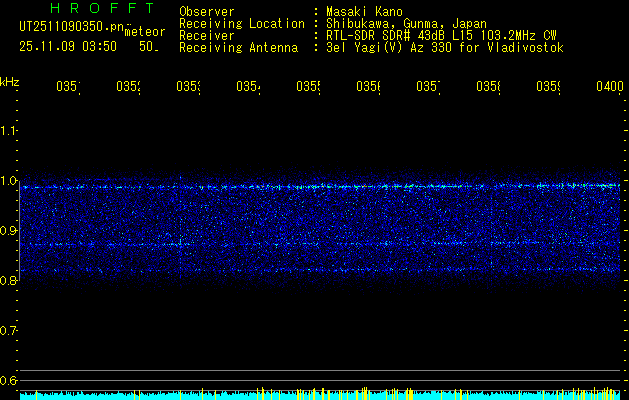Click the kHz axis unit label
629x400 pixels.
pyautogui.click(x=10, y=82)
